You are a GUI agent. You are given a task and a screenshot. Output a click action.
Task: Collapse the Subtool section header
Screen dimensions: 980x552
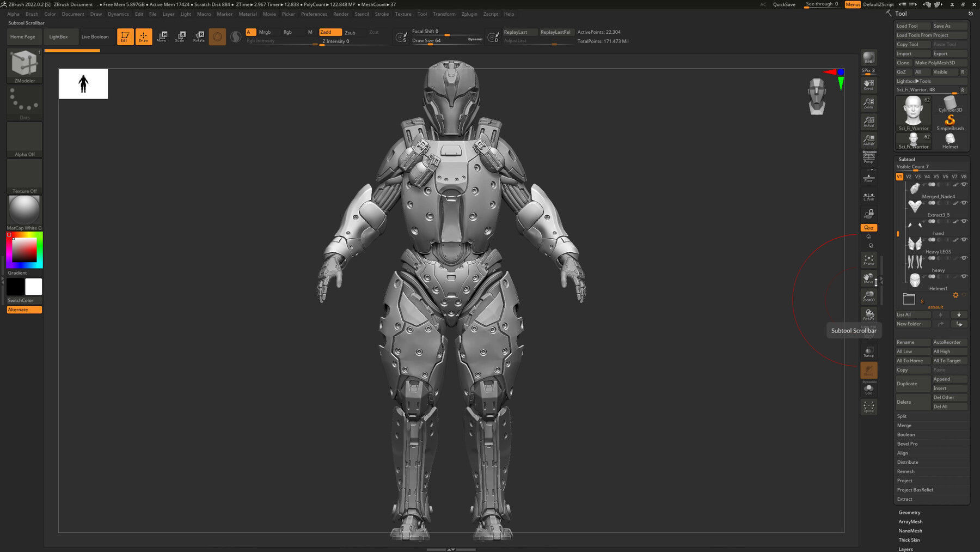click(906, 159)
